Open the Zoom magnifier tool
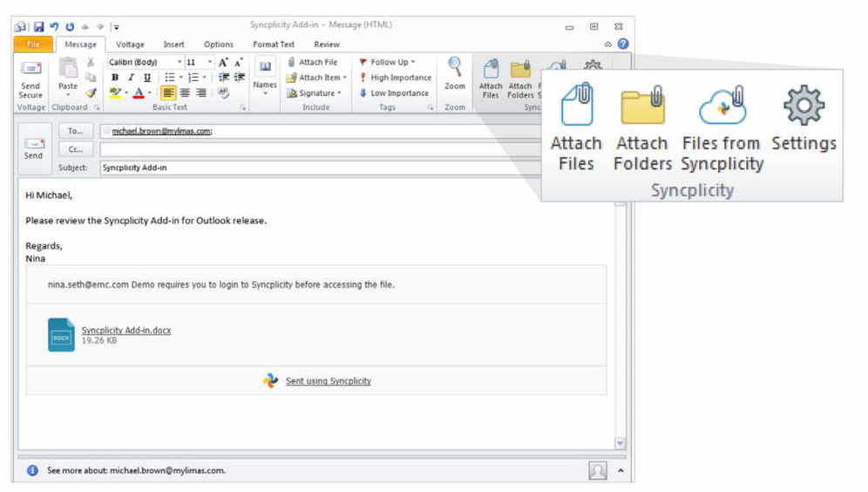Screen dimensions: 868x492 [455, 74]
